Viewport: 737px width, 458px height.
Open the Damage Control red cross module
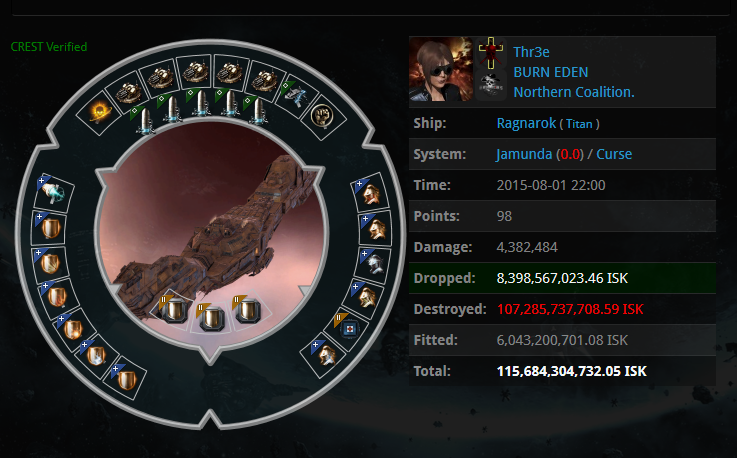(349, 329)
